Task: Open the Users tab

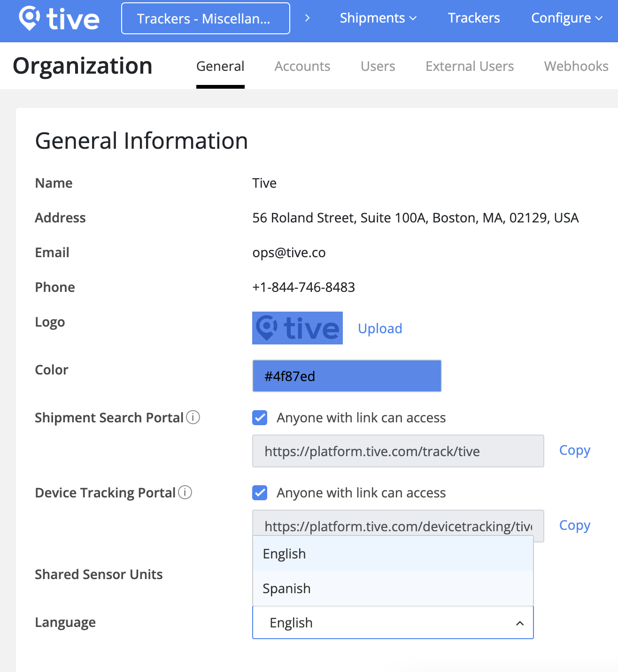Action: coord(378,66)
